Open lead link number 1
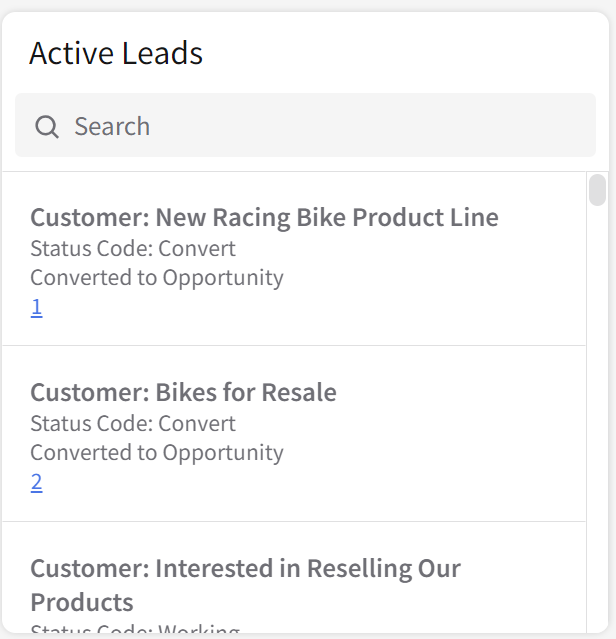616x639 pixels. click(36, 307)
